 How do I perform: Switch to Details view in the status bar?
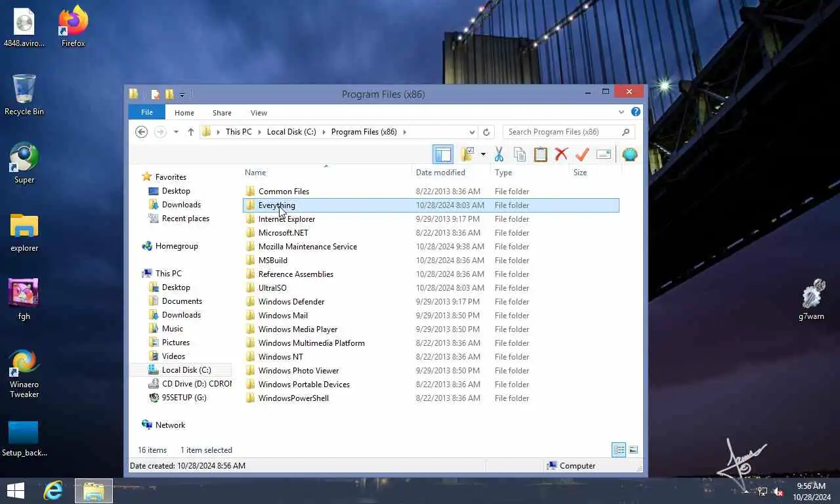coord(619,450)
